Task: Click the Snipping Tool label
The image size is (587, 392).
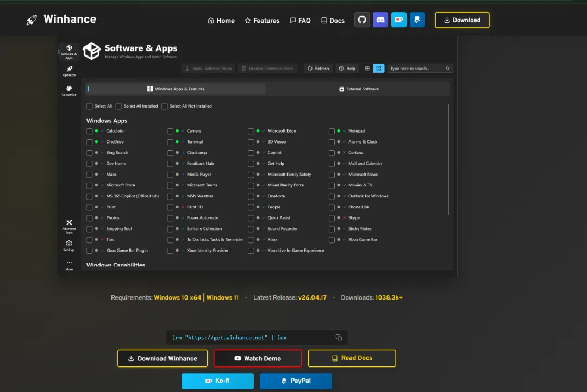Action: coord(118,229)
